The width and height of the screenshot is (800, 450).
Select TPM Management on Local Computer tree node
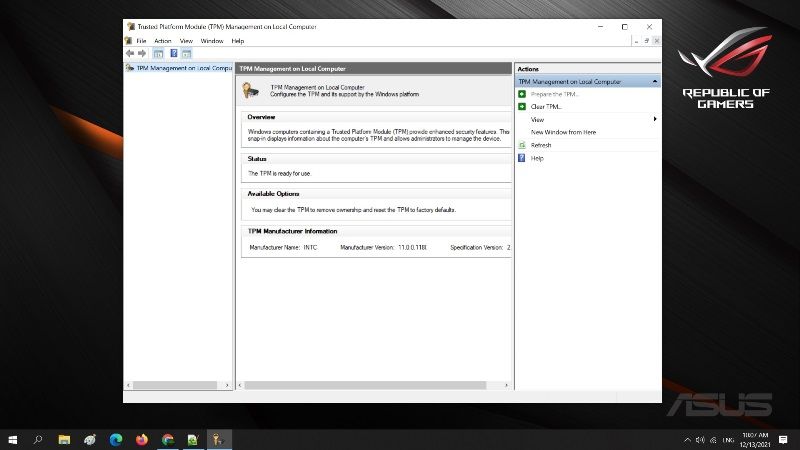[x=184, y=68]
